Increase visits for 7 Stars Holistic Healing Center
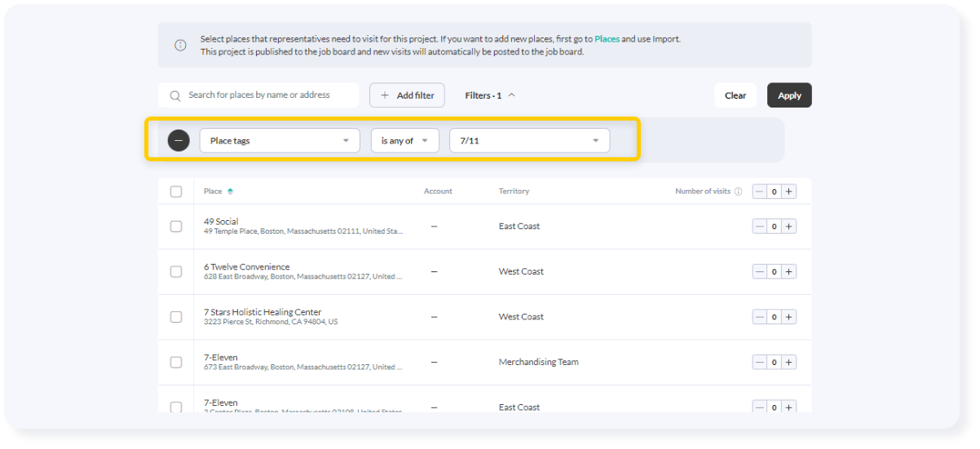Viewport: 980px width, 449px height. tap(789, 317)
